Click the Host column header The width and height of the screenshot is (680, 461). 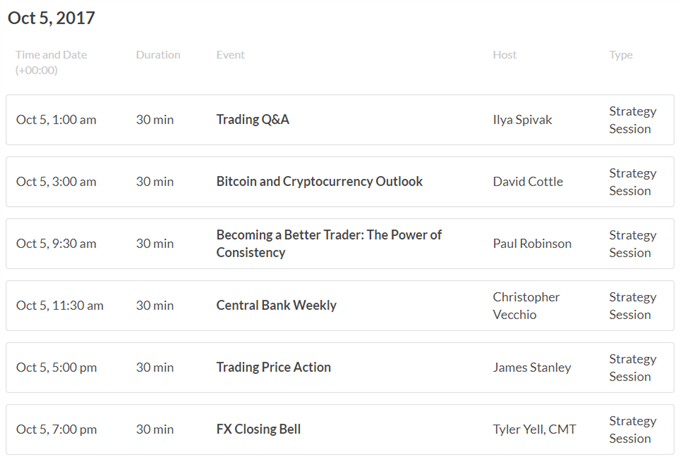[x=504, y=55]
